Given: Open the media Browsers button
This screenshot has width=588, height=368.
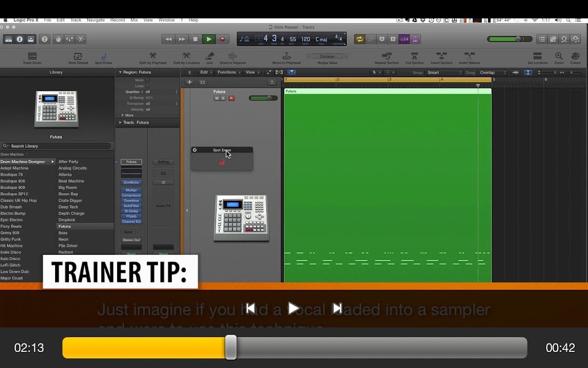Looking at the screenshot, I should [575, 39].
